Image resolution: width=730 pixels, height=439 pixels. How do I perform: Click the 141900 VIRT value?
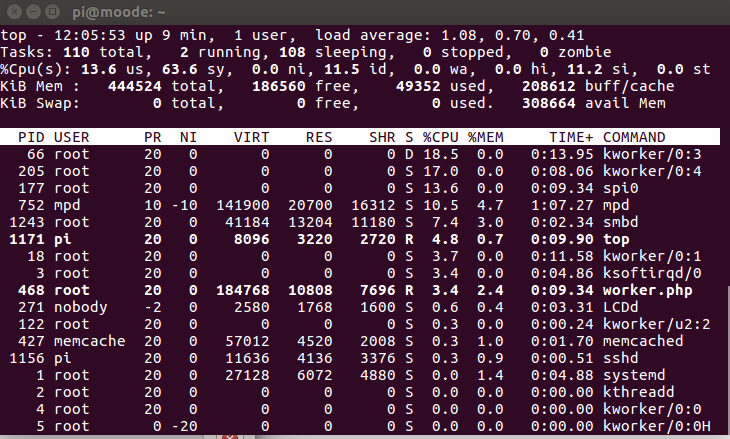point(243,205)
